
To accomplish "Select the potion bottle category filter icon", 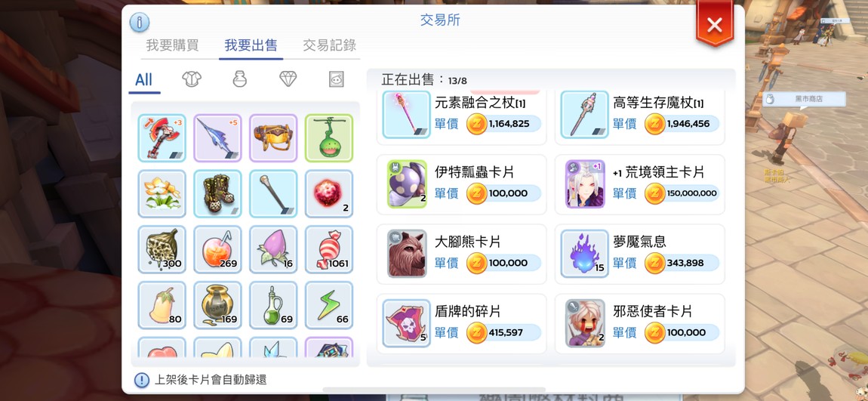I will click(x=239, y=79).
